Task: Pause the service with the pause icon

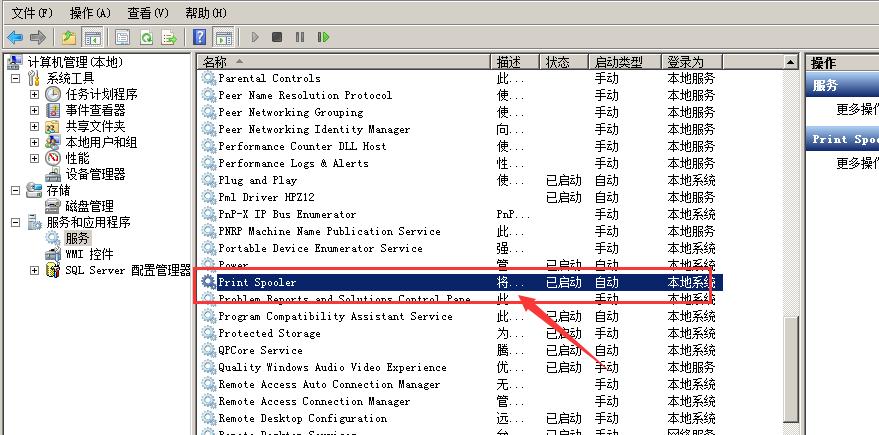Action: [x=300, y=38]
